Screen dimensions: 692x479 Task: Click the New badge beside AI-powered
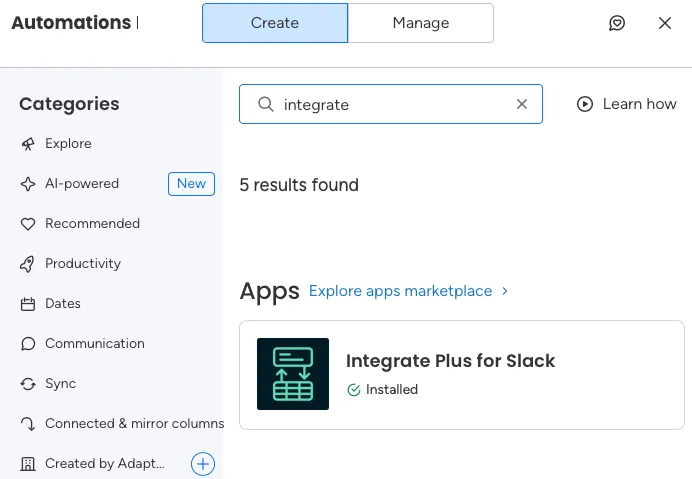[191, 184]
